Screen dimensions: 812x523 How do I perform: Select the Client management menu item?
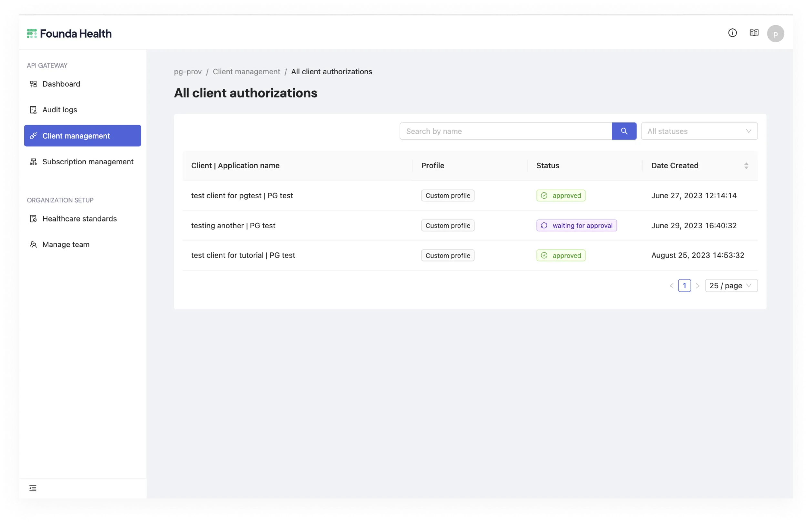tap(83, 136)
